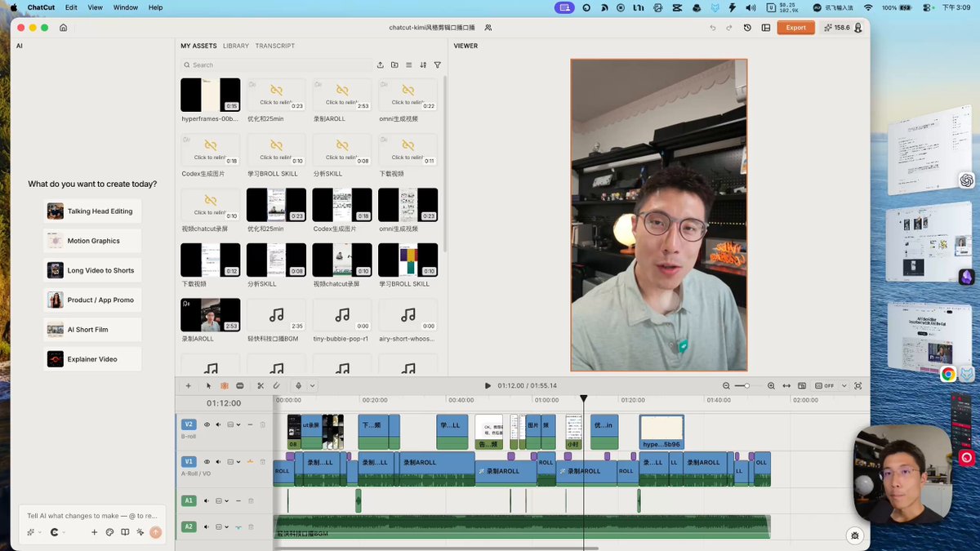Click the assets Search field
Viewport: 980px width, 551px height.
276,65
